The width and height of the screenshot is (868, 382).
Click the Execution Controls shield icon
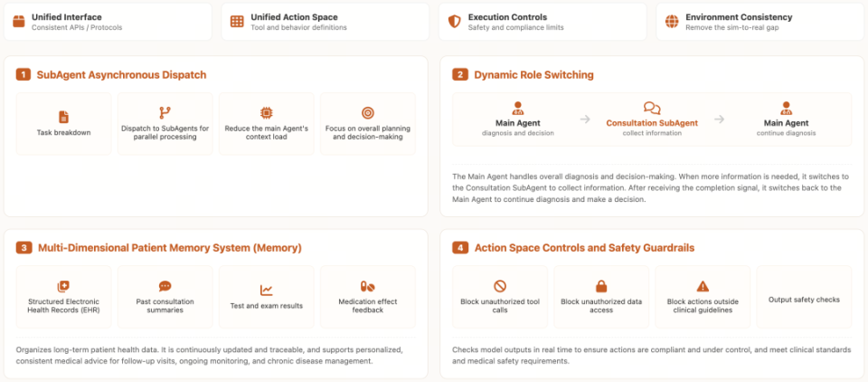(454, 22)
